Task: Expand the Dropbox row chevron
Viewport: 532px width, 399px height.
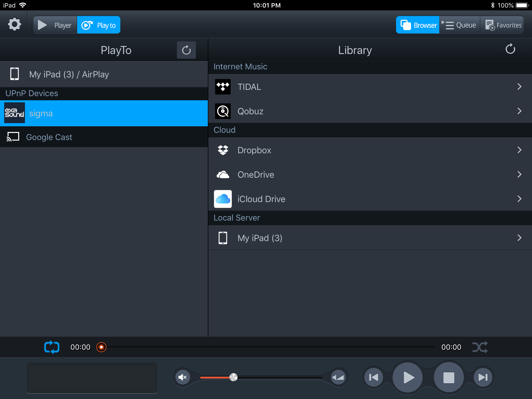Action: coord(519,150)
